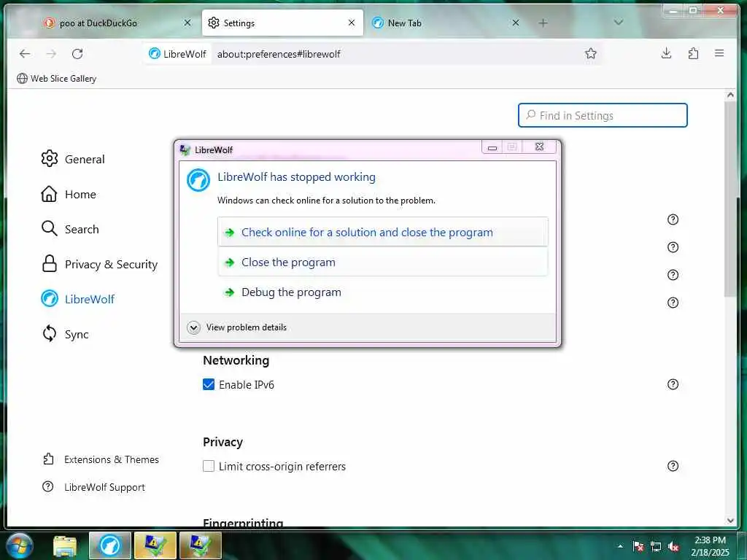Expand View problem details

pyautogui.click(x=237, y=327)
